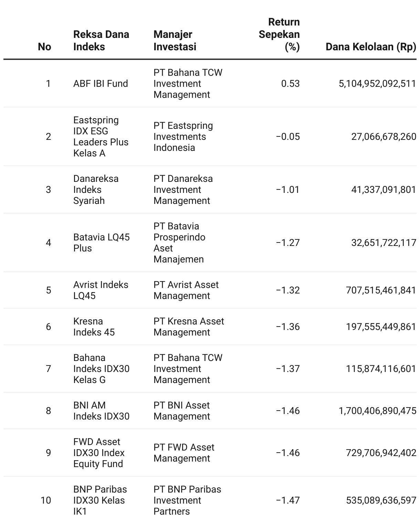The height and width of the screenshot is (527, 420).
Task: Select the Danareksa Indeks Syariah fund name
Action: (x=96, y=189)
